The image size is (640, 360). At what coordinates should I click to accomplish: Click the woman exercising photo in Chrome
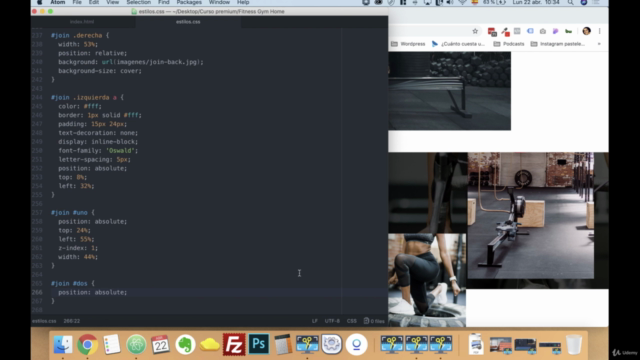[427, 280]
